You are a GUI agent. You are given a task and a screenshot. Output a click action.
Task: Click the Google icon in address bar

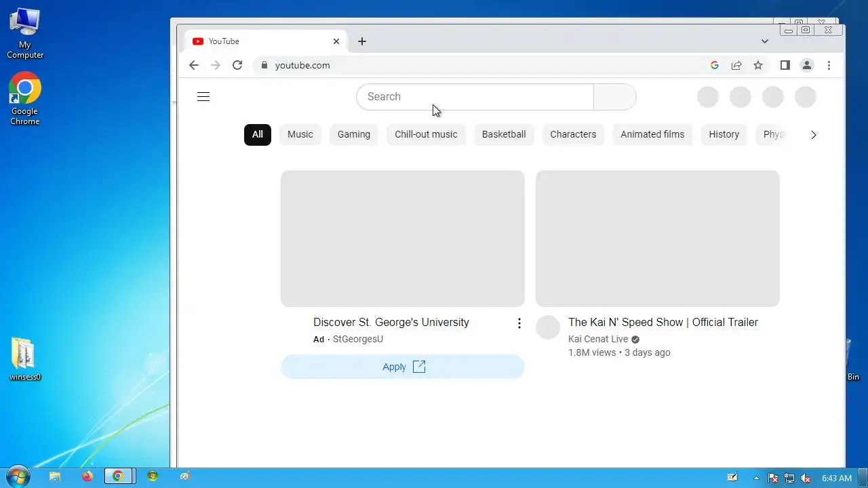click(714, 65)
